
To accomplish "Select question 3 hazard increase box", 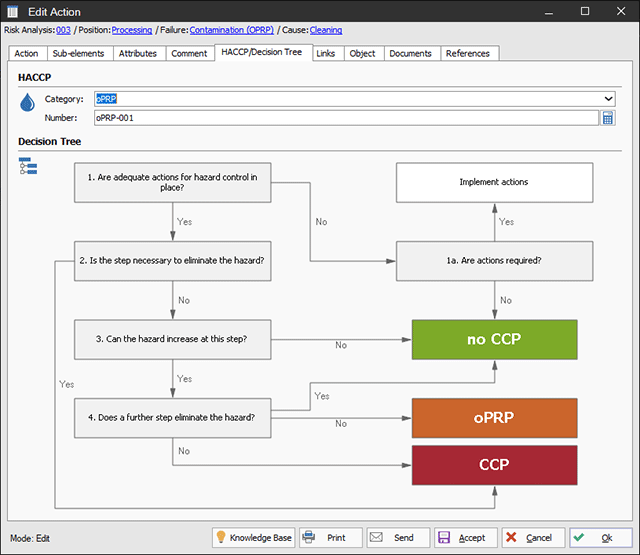I will (x=172, y=339).
